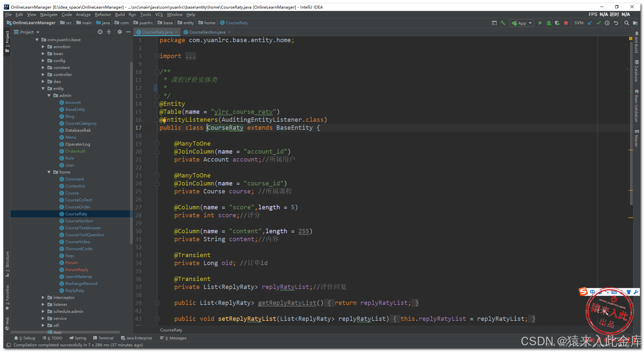Revert changes with the SVN rollback arrow
The height and width of the screenshot is (352, 644).
616,23
